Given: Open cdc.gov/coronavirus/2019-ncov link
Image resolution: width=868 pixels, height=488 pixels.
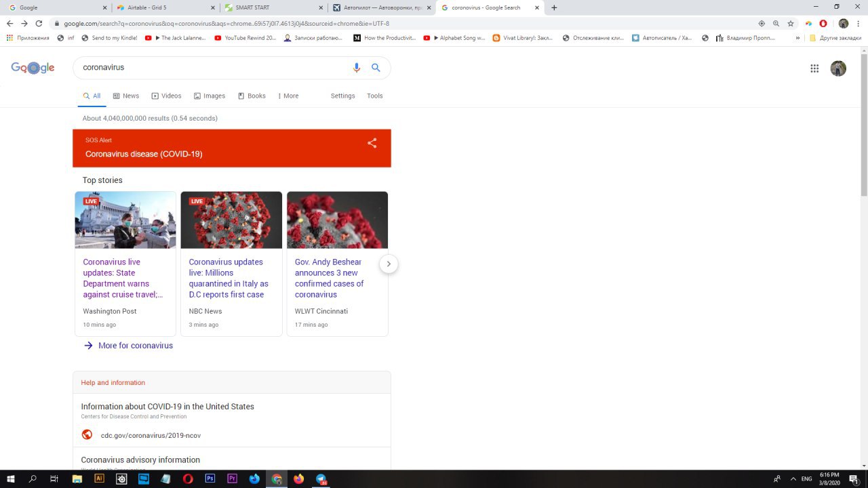Looking at the screenshot, I should click(151, 435).
